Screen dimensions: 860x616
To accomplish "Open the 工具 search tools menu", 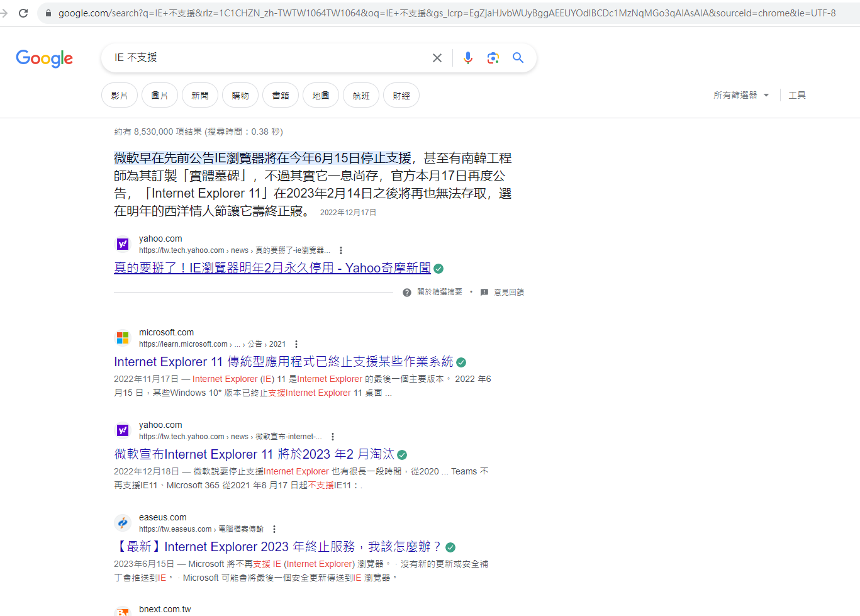I will [x=797, y=95].
